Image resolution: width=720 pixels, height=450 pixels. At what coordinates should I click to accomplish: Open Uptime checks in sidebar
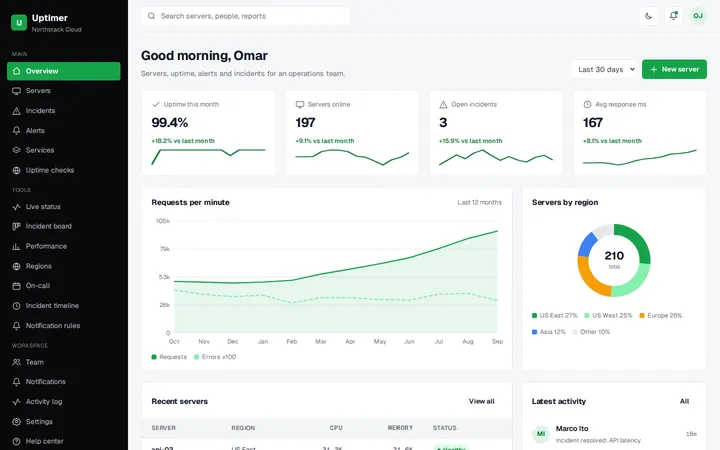coord(64,170)
